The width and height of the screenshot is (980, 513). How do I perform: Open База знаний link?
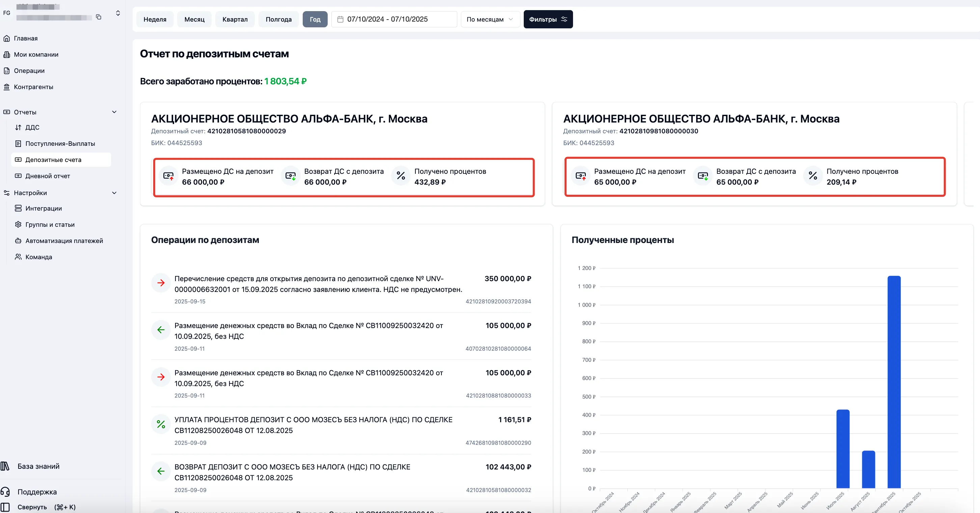(38, 466)
